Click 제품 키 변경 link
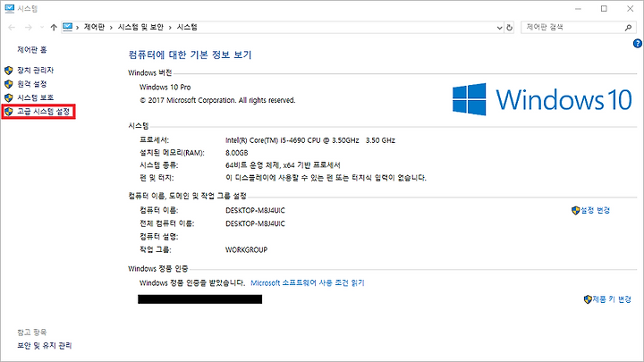Viewport: 644px width, 362px height. coord(612,299)
